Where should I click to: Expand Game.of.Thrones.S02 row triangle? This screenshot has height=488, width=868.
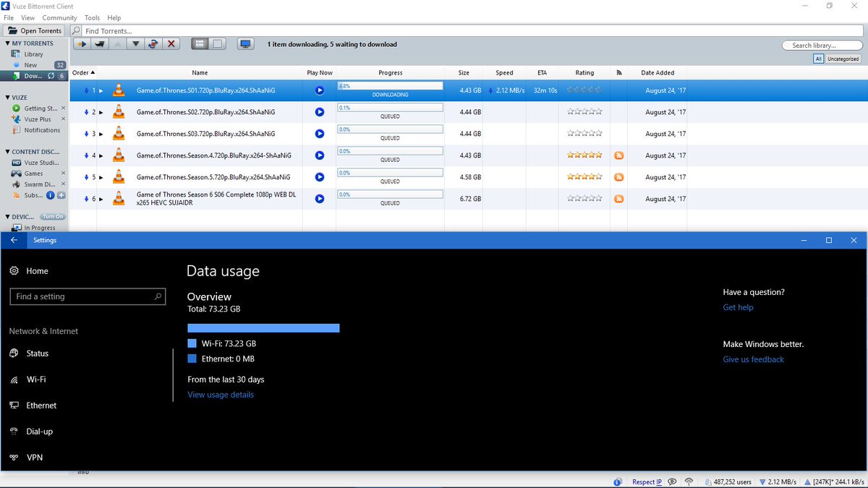pos(101,112)
